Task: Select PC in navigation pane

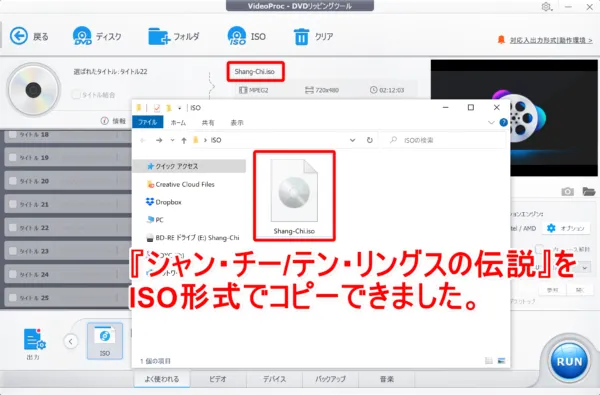Action: coord(155,220)
